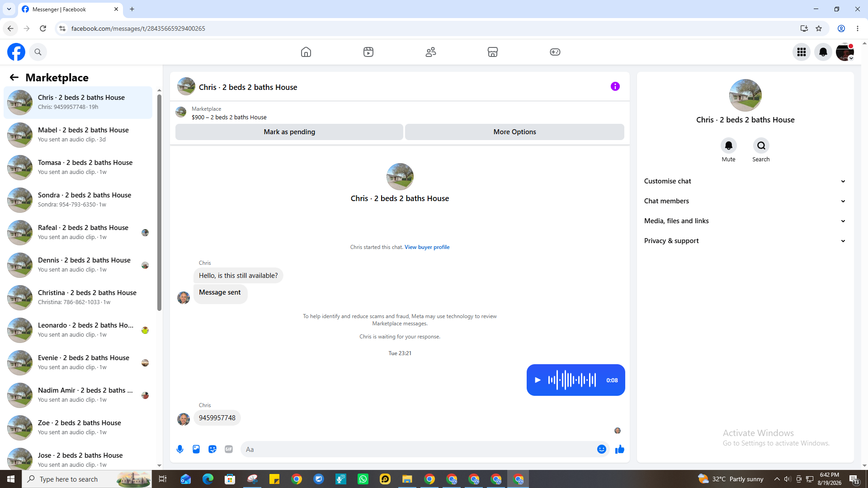The image size is (868, 488).
Task: Open chat with Christina
Action: (78, 298)
